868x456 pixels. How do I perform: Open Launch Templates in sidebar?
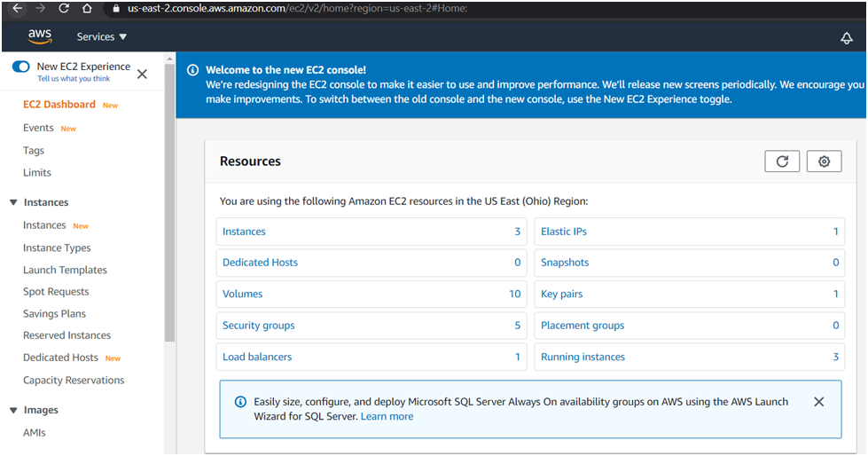click(x=65, y=270)
